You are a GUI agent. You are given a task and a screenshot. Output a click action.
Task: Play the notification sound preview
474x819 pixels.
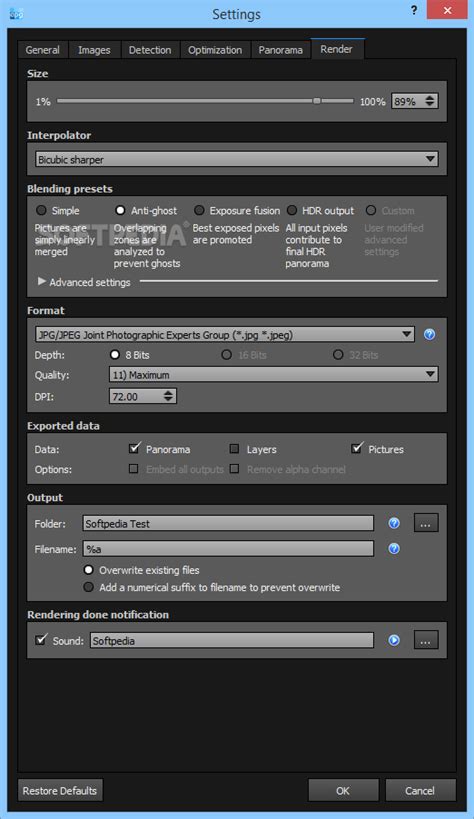click(x=394, y=640)
